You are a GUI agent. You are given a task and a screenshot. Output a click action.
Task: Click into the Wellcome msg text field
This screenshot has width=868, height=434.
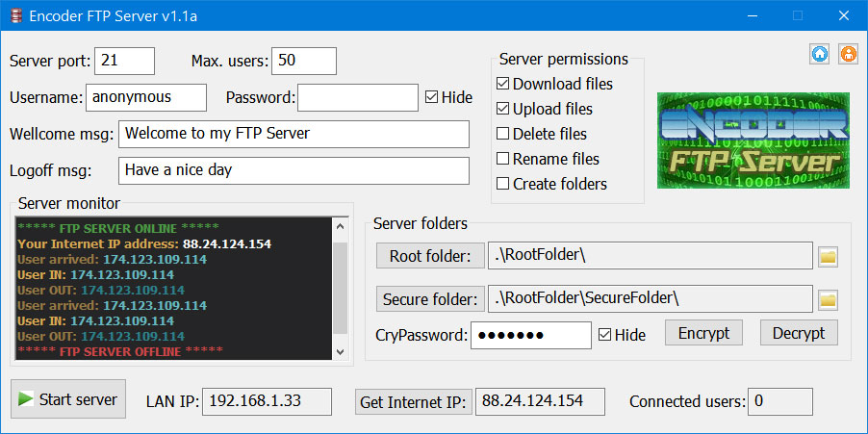click(x=294, y=134)
